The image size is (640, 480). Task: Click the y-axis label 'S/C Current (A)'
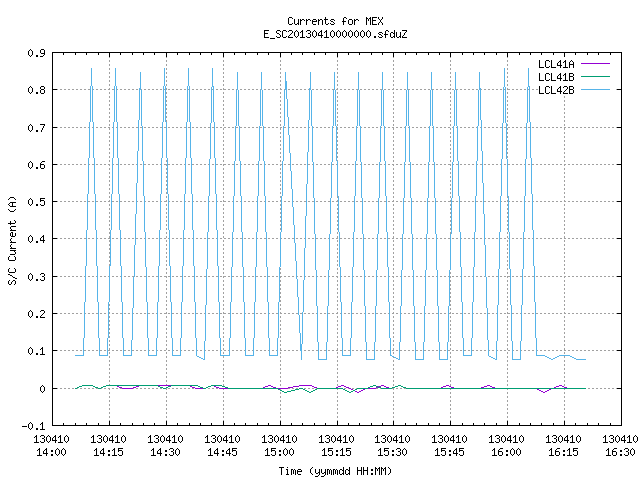point(13,240)
